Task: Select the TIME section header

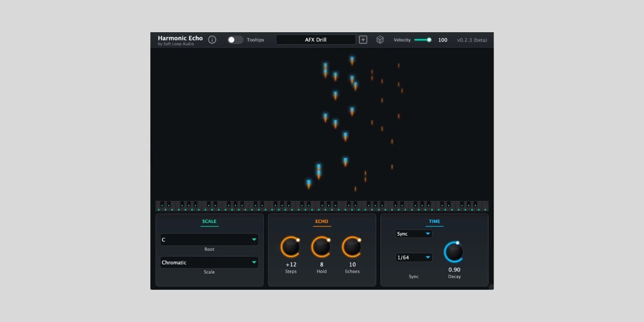Action: (434, 221)
